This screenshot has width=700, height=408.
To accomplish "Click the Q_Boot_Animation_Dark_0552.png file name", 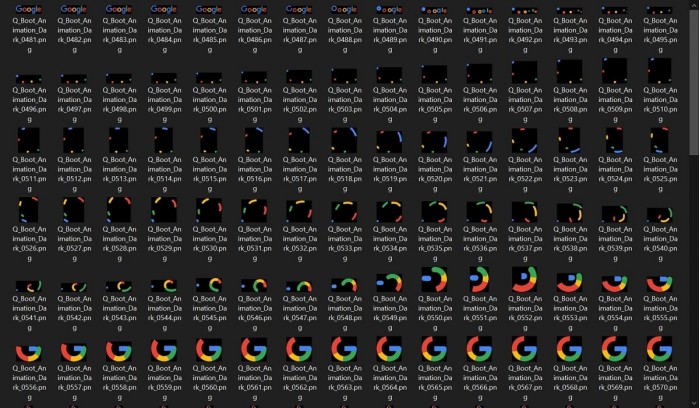I will pyautogui.click(x=525, y=313).
